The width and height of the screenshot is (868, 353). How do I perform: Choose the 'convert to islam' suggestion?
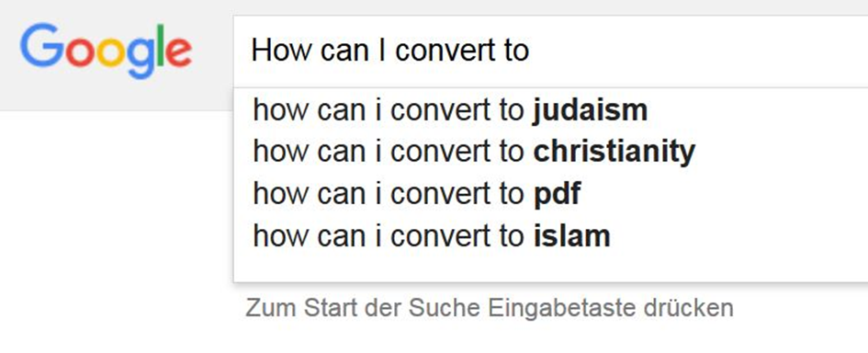coord(551,236)
